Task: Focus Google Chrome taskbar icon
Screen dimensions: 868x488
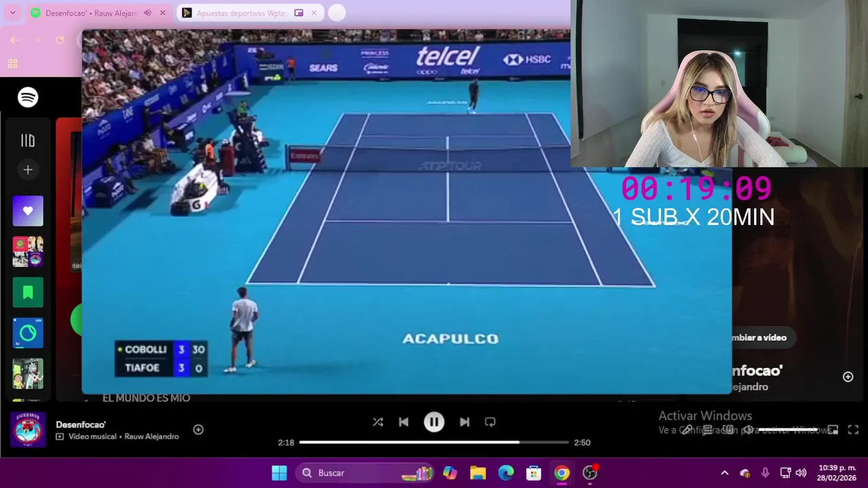Action: click(562, 473)
